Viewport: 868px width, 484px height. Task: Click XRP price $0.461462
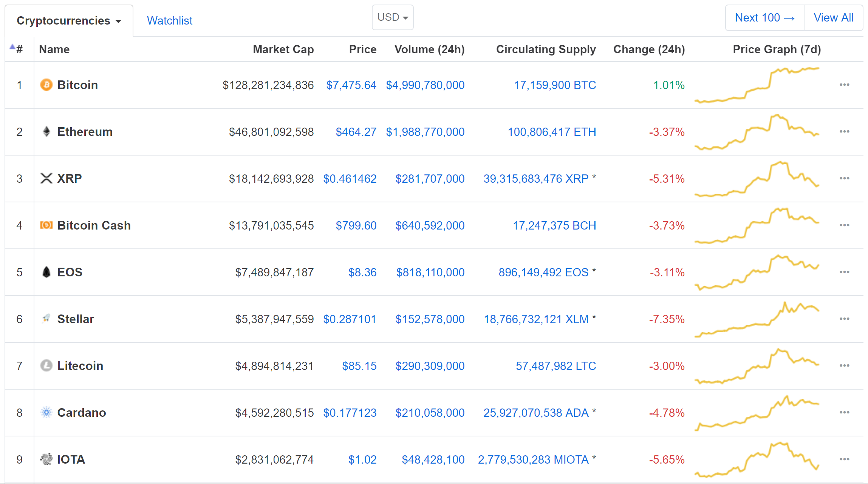(350, 179)
